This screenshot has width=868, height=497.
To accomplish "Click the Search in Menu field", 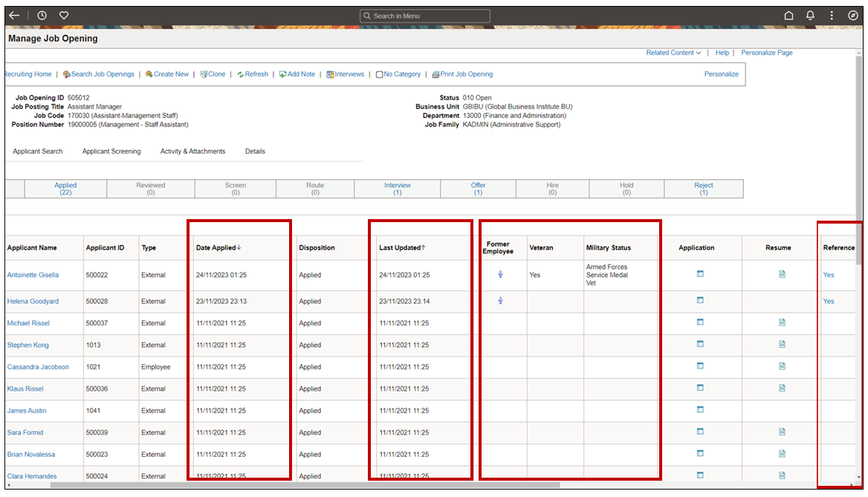I will 425,16.
